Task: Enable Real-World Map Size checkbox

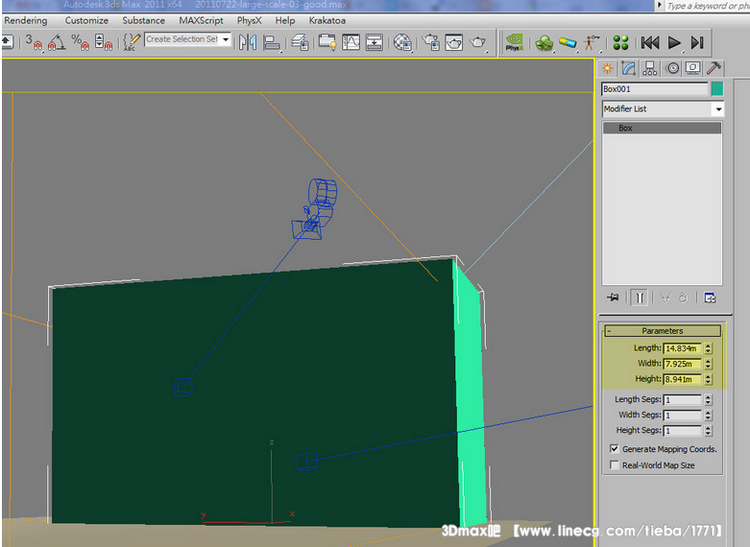Action: pos(614,465)
